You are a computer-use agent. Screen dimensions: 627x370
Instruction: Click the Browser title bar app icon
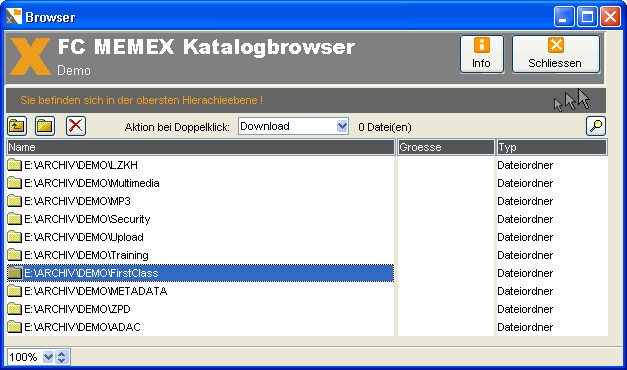(x=14, y=16)
